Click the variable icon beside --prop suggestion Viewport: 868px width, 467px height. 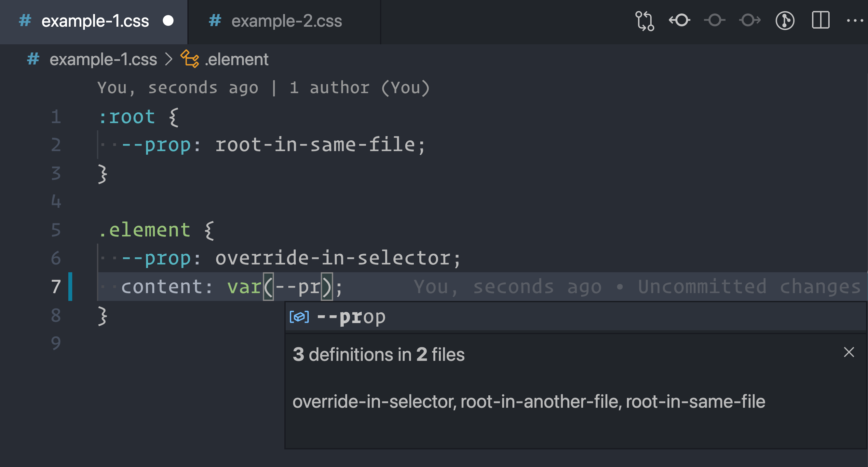click(x=299, y=317)
